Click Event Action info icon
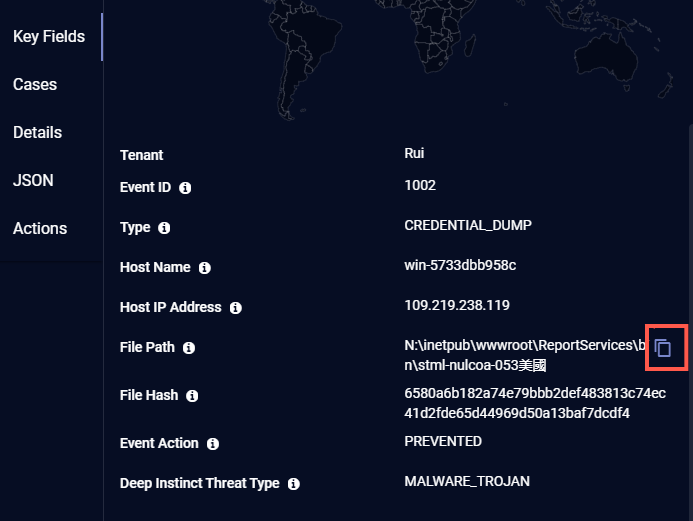The height and width of the screenshot is (521, 693). click(x=213, y=444)
